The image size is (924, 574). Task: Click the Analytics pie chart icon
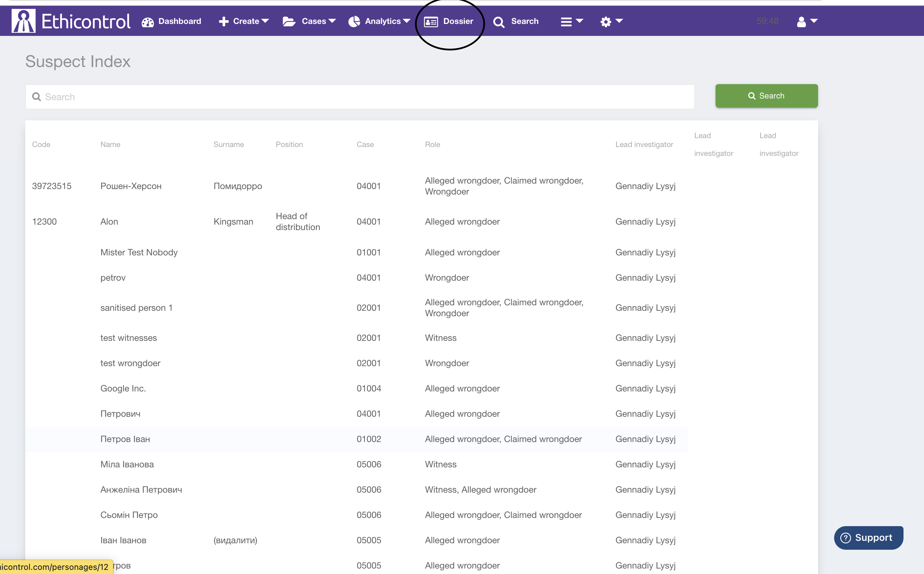354,22
